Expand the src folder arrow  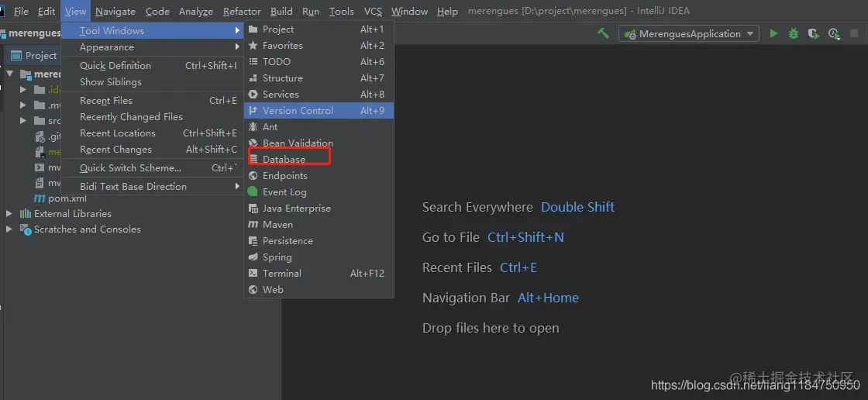point(23,120)
